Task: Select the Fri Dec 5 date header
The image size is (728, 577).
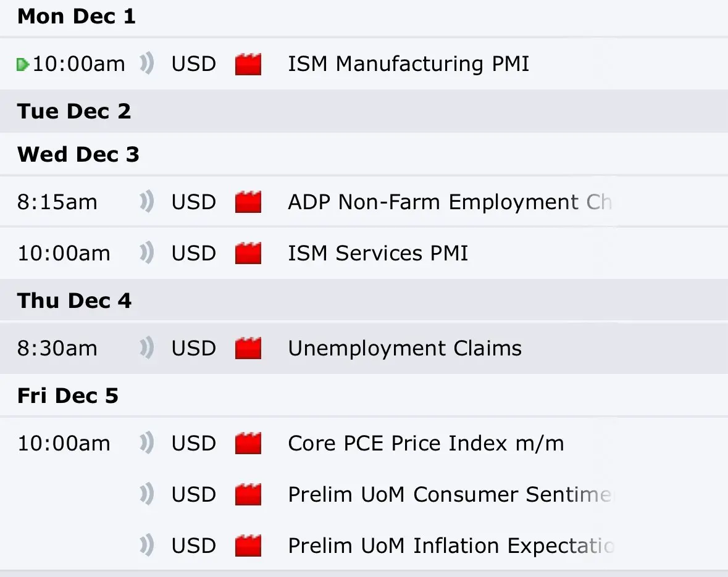Action: [67, 396]
